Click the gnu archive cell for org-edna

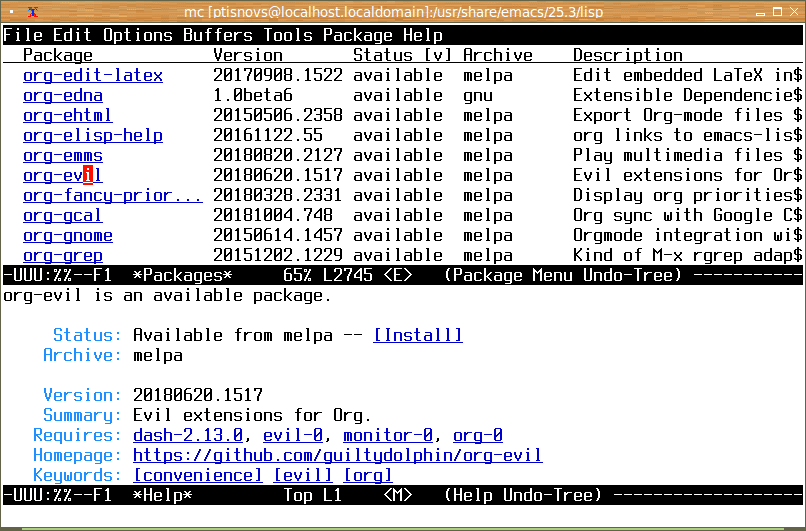(x=478, y=95)
